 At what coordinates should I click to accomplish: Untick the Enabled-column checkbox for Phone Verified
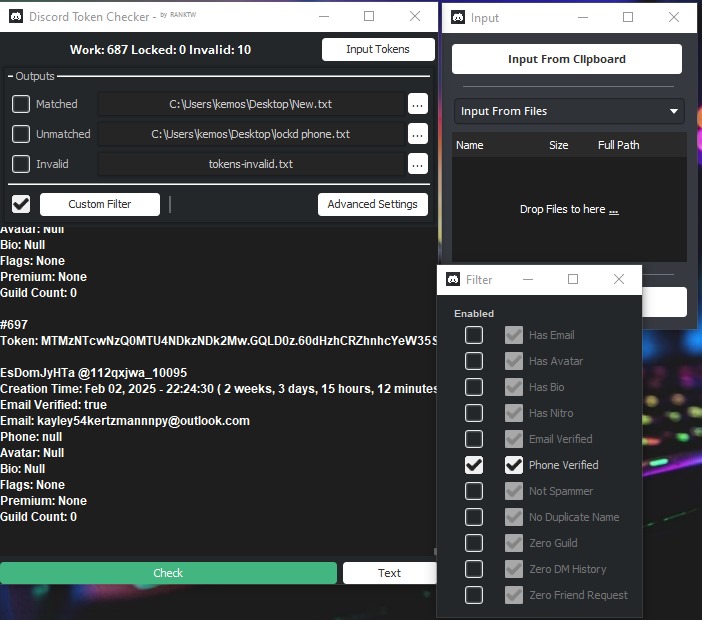[474, 465]
